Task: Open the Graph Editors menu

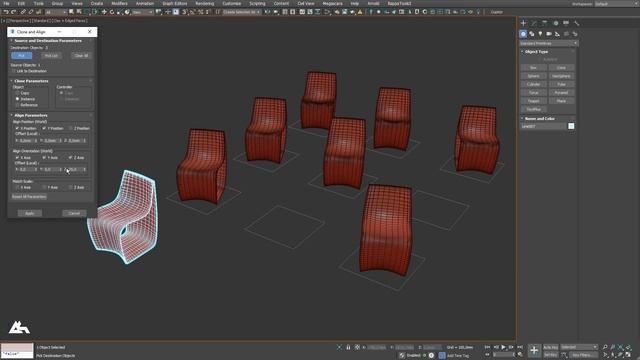Action: tap(175, 3)
